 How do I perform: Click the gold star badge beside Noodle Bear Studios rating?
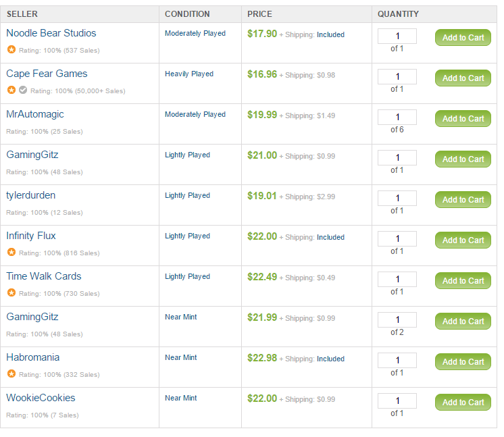(x=11, y=50)
